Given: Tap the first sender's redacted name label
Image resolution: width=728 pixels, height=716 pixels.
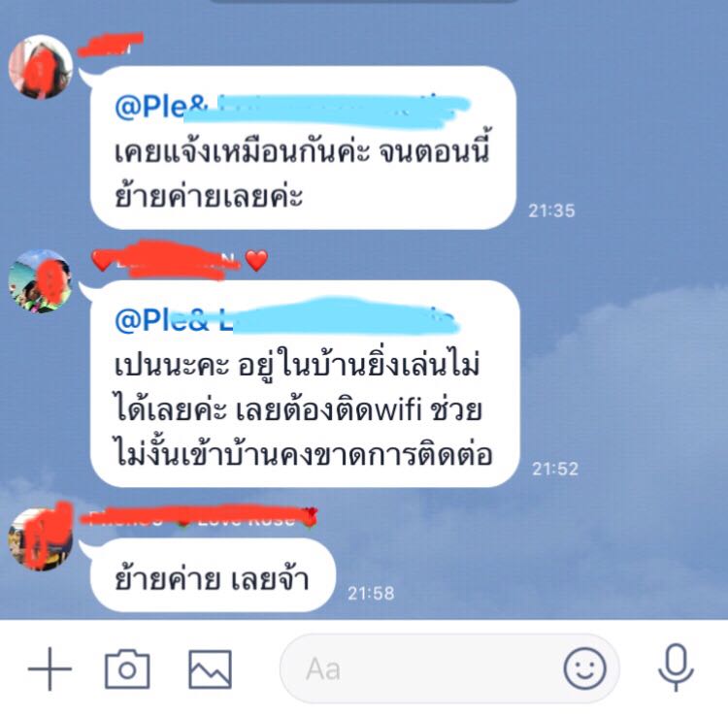Looking at the screenshot, I should [x=111, y=45].
